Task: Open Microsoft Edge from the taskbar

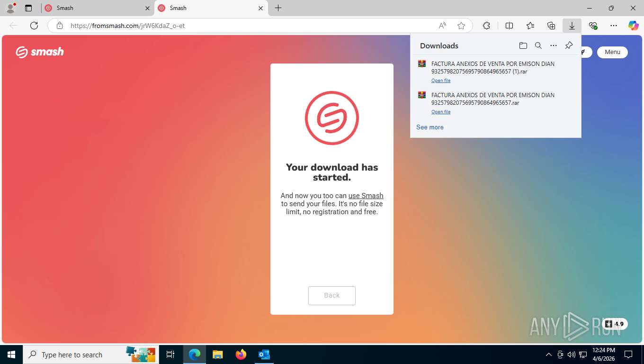Action: point(195,355)
